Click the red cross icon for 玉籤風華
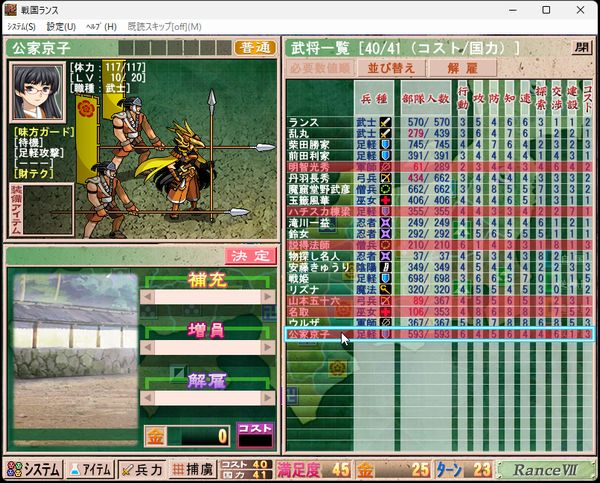Screen dimensions: 600x483 click(385, 200)
